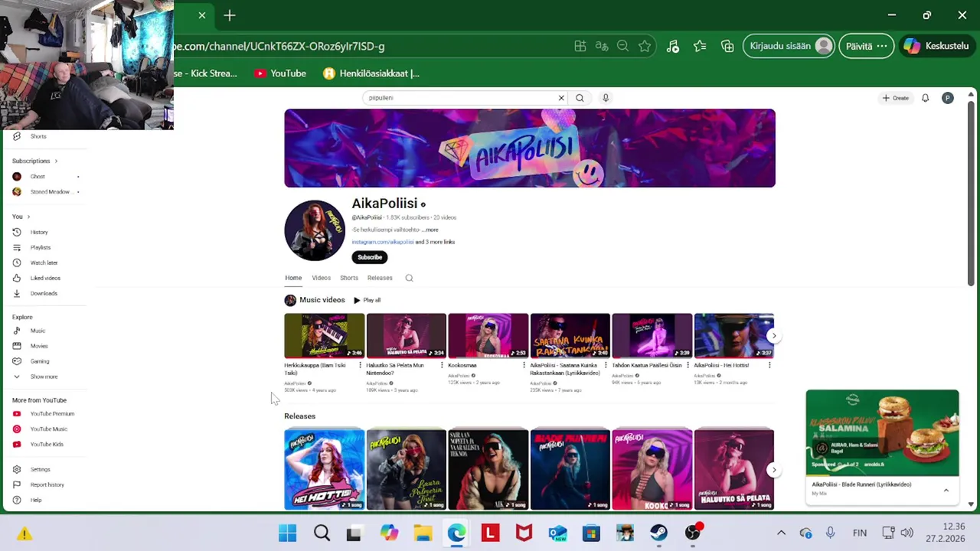The height and width of the screenshot is (551, 980).
Task: Open a new browser tab with plus
Action: pos(230,15)
